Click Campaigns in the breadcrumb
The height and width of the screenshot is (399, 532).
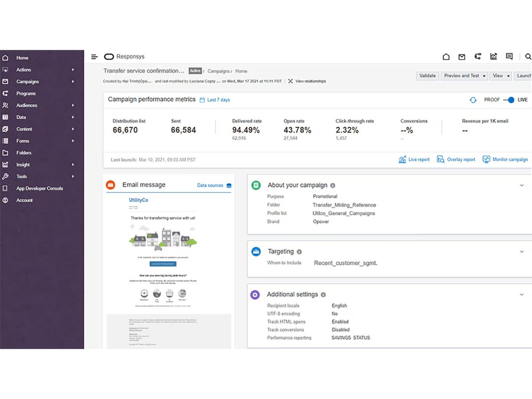point(219,71)
